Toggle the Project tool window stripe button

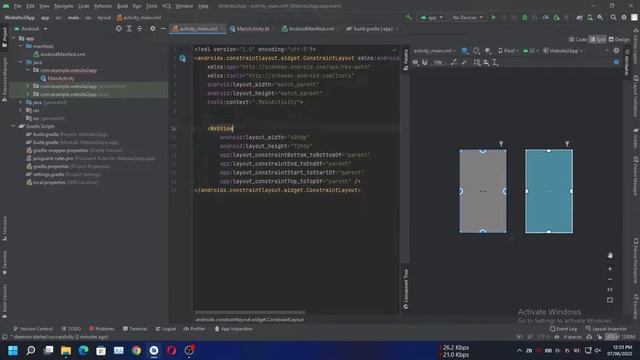pyautogui.click(x=4, y=37)
